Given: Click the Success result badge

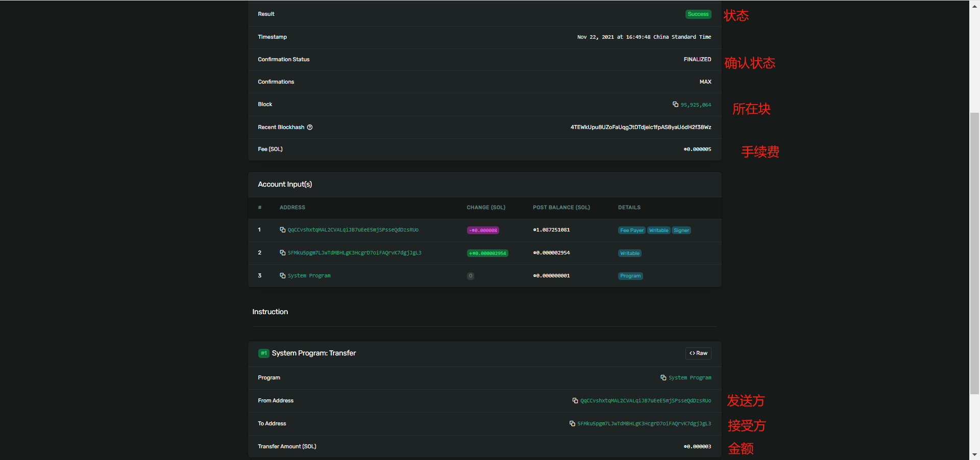Looking at the screenshot, I should 698,14.
